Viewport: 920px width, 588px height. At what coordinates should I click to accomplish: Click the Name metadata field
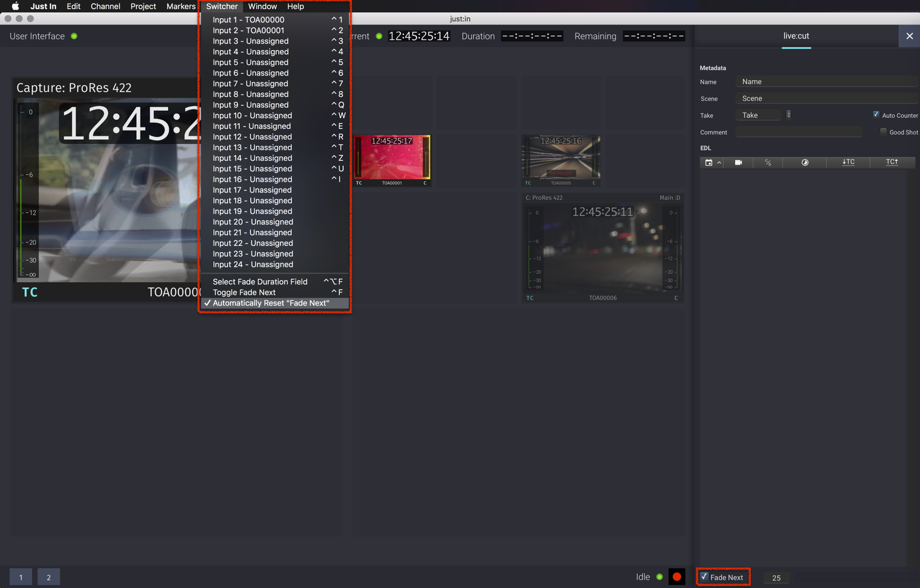[826, 82]
